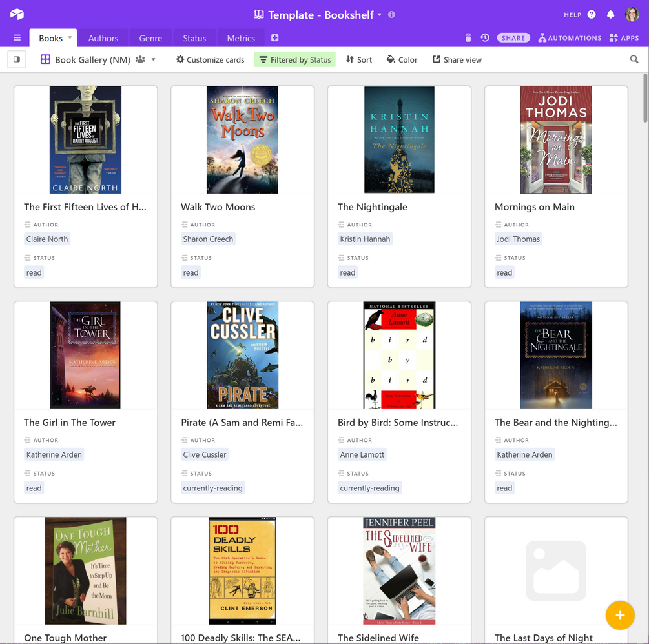
Task: Open Bird by Bird cover image
Action: [x=400, y=356]
